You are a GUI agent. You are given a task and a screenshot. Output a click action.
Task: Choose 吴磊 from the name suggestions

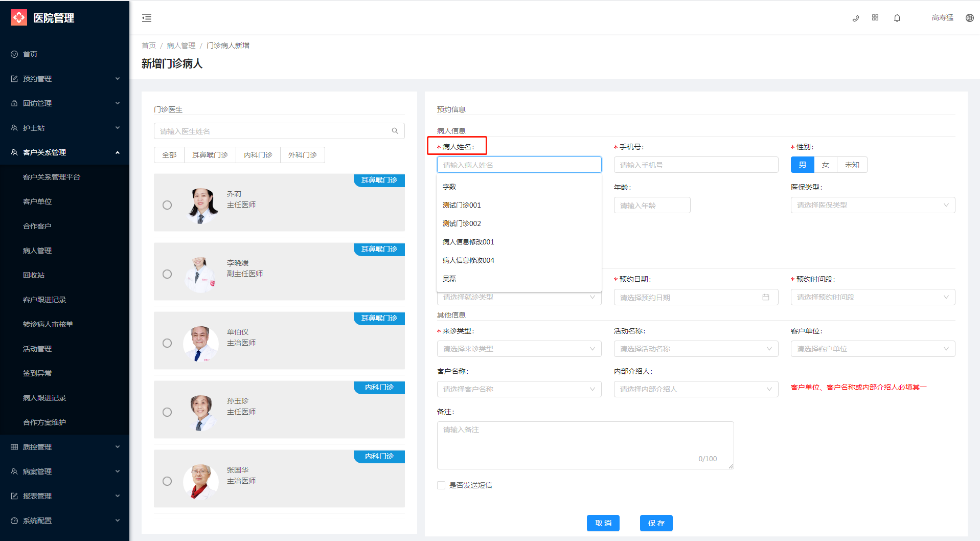[519, 279]
